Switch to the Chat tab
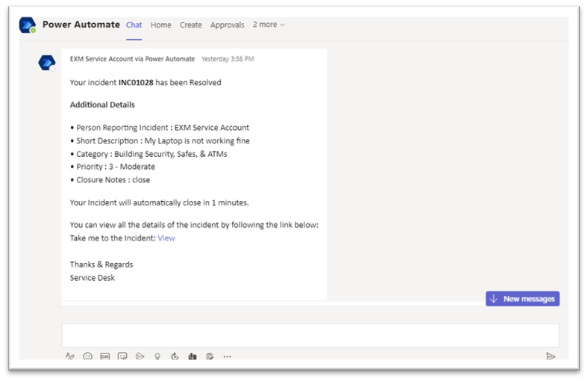The width and height of the screenshot is (588, 381). [134, 25]
